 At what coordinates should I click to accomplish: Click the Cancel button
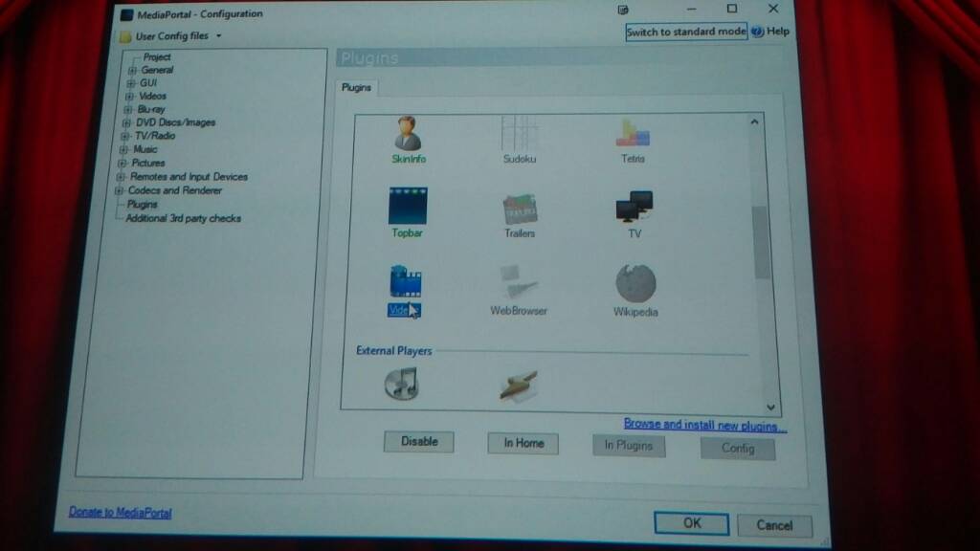pos(774,525)
